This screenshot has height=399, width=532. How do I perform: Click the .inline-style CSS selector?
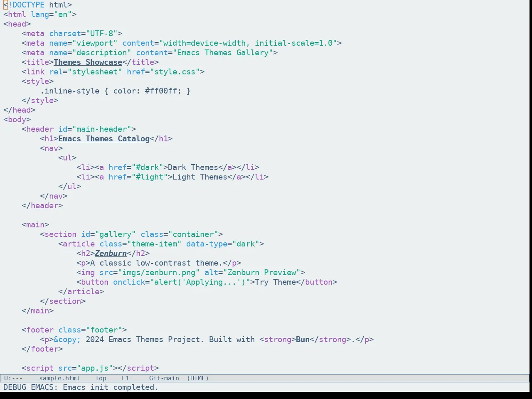pos(70,91)
